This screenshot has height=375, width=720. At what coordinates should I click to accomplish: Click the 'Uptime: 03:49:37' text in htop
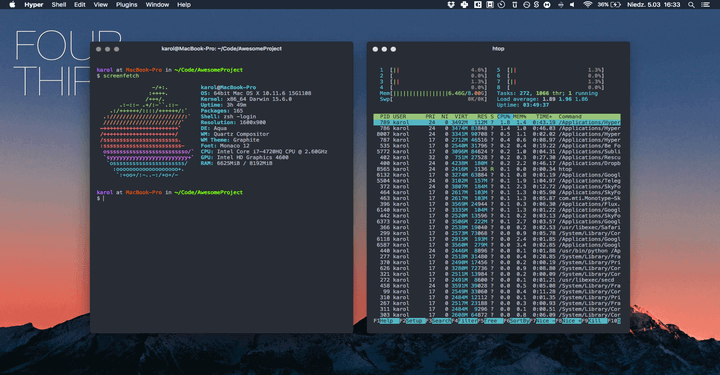[x=523, y=105]
